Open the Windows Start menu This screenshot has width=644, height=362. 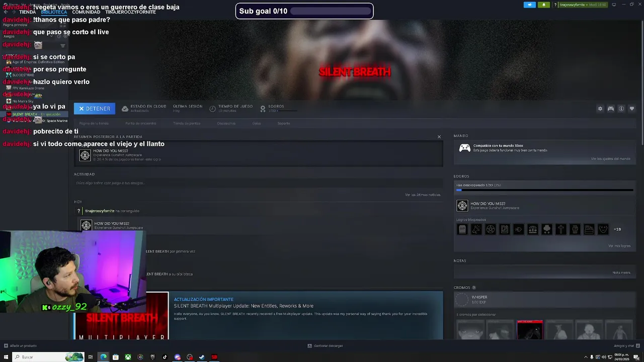[6, 357]
